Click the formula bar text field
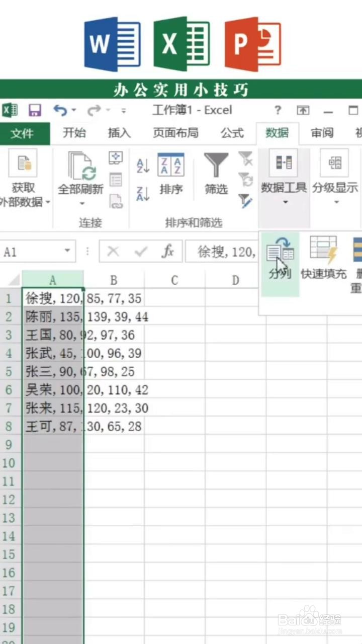 [x=221, y=251]
